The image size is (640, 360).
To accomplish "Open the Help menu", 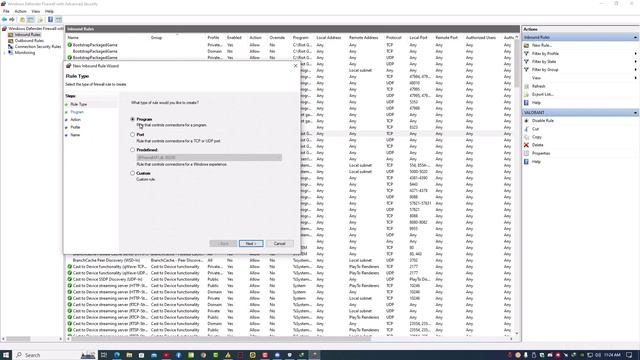I will (x=49, y=11).
